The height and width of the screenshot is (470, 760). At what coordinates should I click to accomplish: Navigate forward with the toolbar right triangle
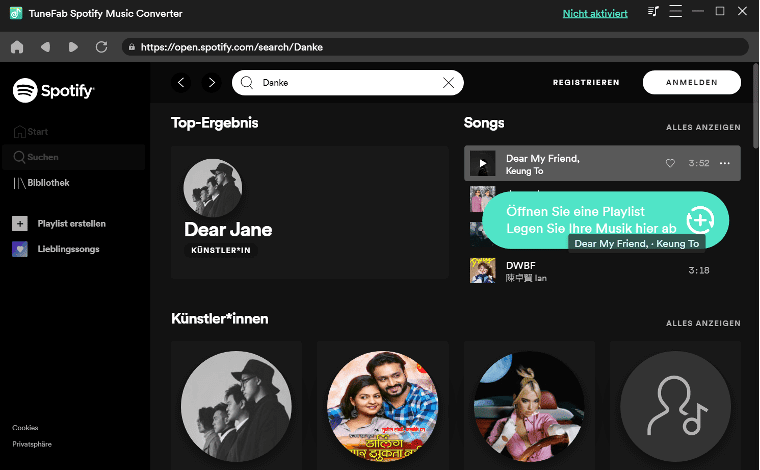coord(73,47)
